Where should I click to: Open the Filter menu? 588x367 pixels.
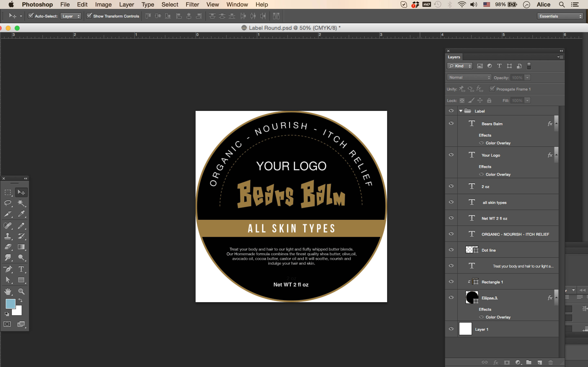(192, 4)
